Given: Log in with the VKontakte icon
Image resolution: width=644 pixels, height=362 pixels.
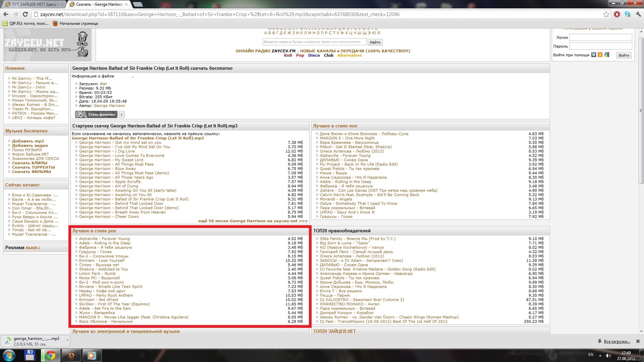Looking at the screenshot, I should [593, 55].
